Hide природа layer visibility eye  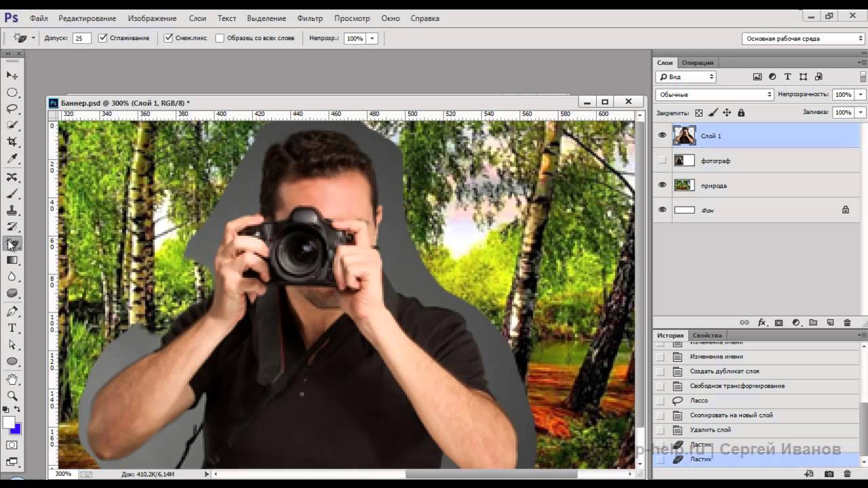(663, 185)
